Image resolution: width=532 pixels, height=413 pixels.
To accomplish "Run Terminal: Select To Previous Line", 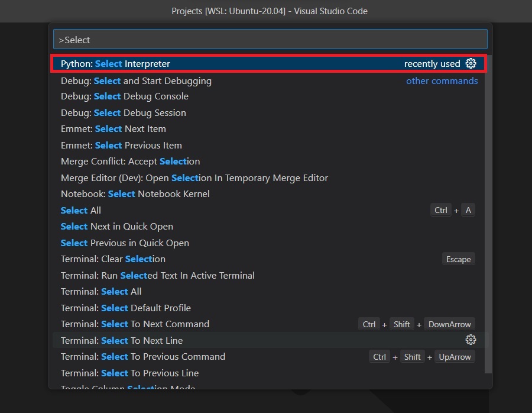I will (269, 373).
